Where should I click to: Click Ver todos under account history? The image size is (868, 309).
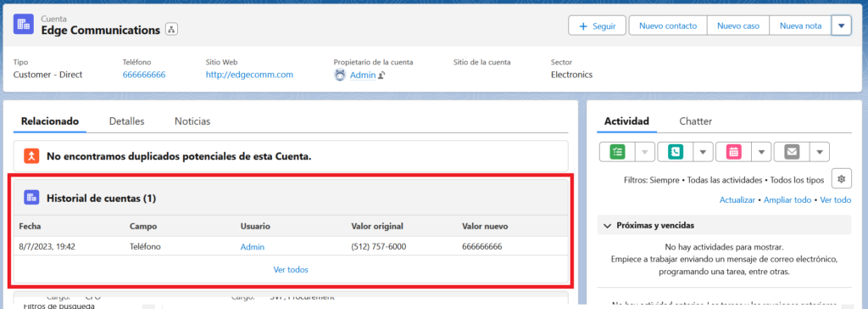point(291,270)
